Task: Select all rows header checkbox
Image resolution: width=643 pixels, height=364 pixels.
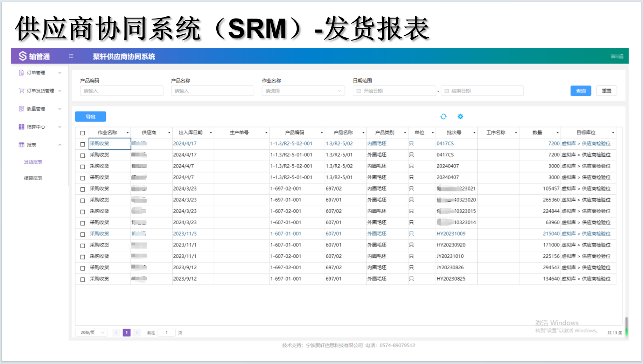Action: (x=83, y=133)
